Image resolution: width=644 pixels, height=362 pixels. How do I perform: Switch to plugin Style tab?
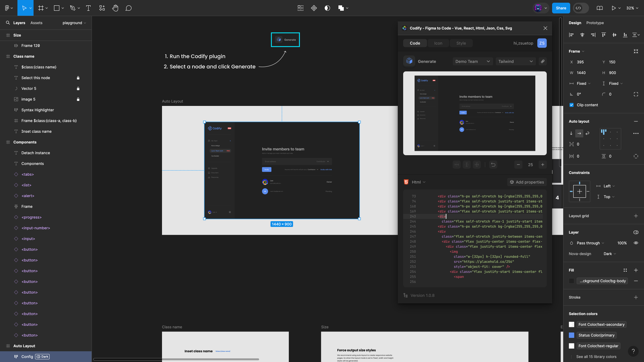click(461, 43)
